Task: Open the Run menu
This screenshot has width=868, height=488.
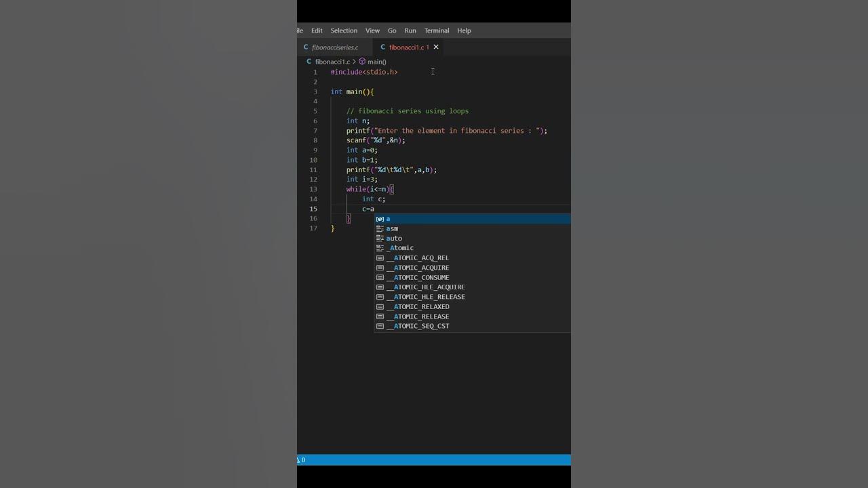Action: pyautogui.click(x=410, y=30)
